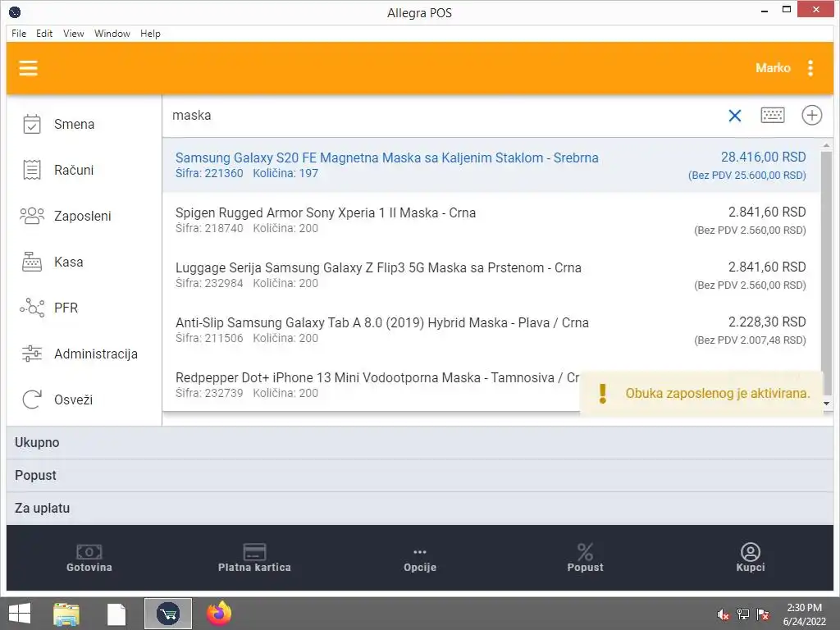Click Bez PDV 2.007,48 RSD text
Screen dimensions: 840x630
750,340
